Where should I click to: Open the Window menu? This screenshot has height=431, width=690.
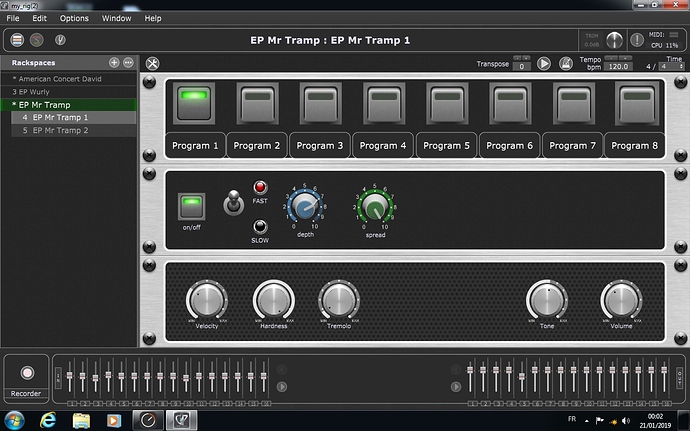(x=117, y=18)
